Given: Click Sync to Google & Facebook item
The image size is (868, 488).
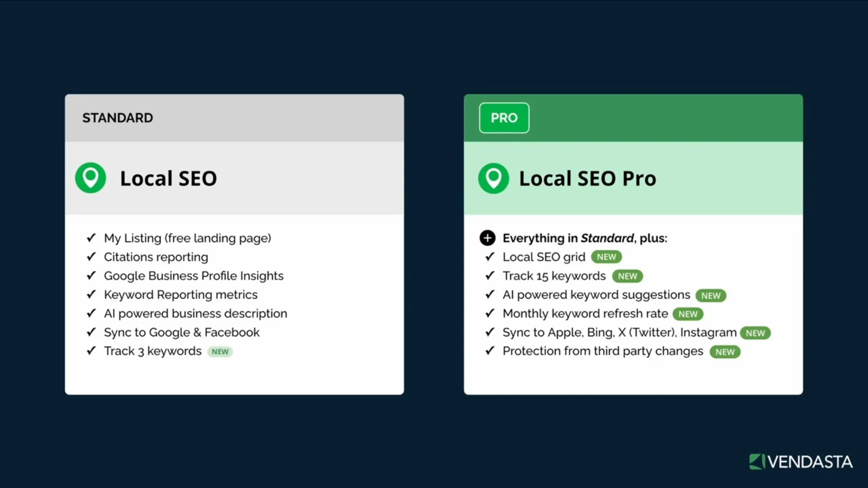Looking at the screenshot, I should [x=182, y=332].
